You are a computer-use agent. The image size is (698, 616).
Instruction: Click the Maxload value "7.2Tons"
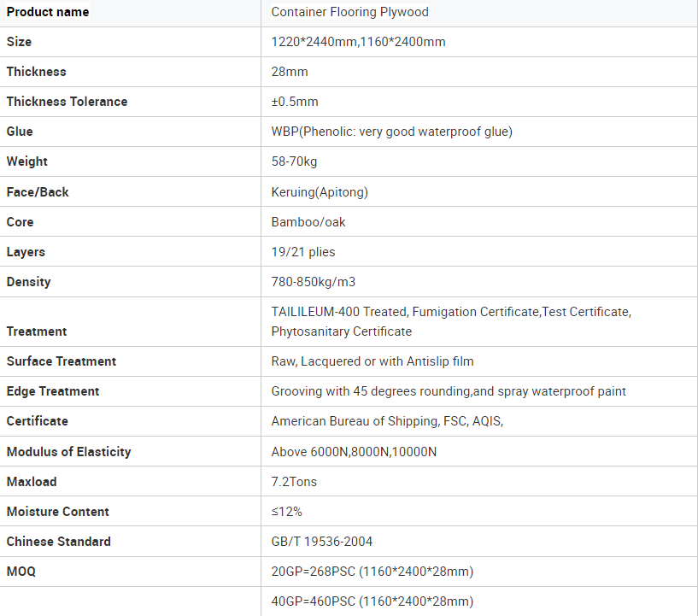(294, 482)
